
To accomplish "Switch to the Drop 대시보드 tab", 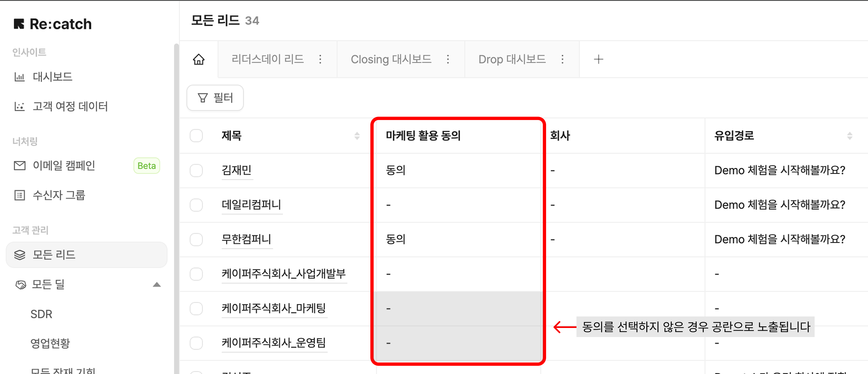I will (x=512, y=59).
